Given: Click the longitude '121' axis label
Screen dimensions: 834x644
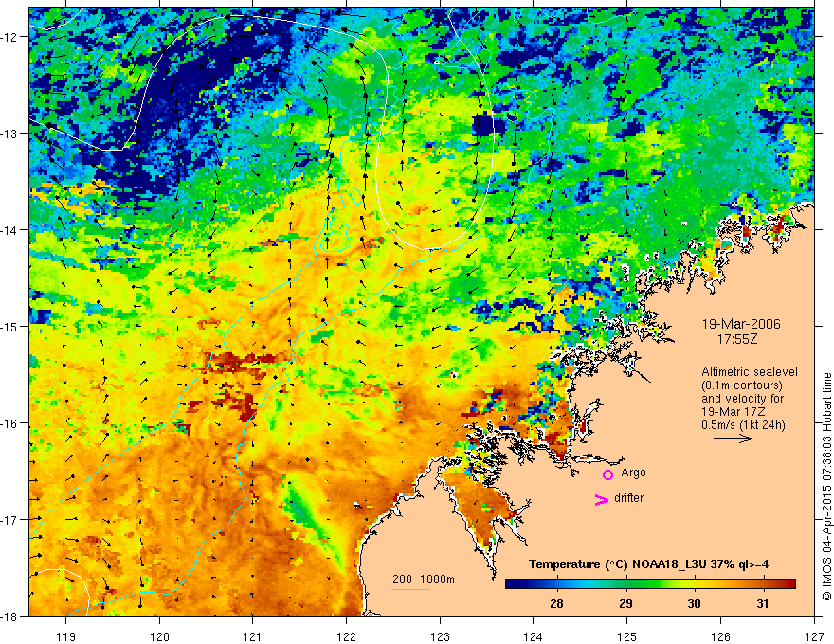Looking at the screenshot, I should [253, 636].
